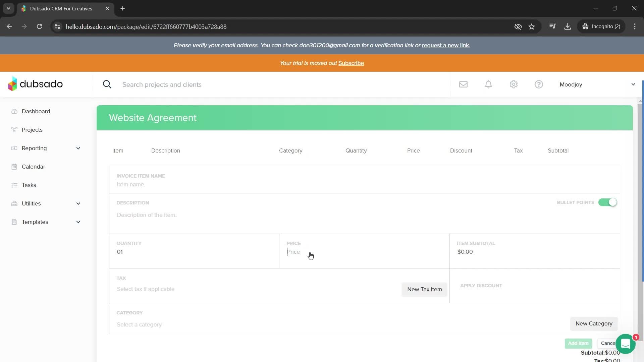Go to Projects
The image size is (644, 362).
coord(32,130)
